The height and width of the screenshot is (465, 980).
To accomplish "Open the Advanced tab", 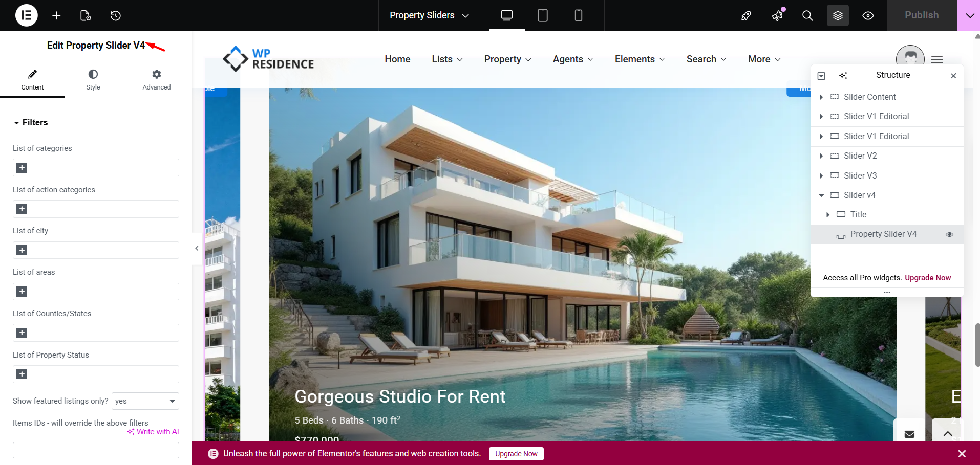I will click(x=157, y=80).
